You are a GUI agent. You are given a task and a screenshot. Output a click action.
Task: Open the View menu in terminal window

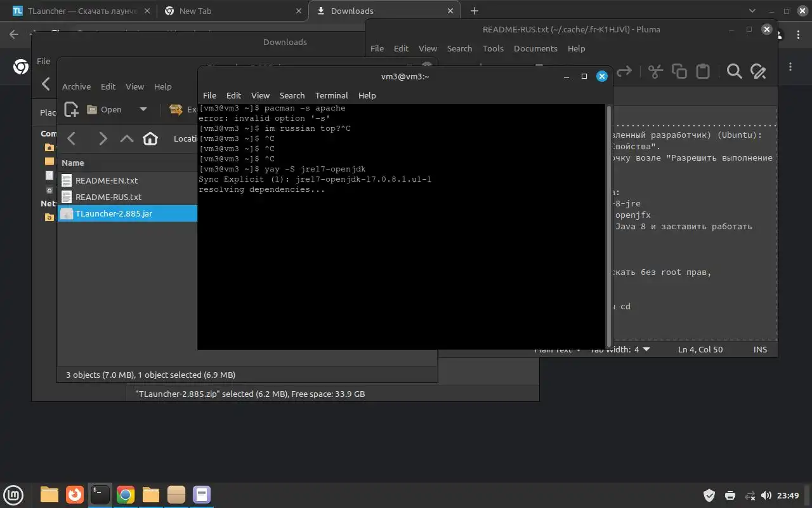click(260, 95)
